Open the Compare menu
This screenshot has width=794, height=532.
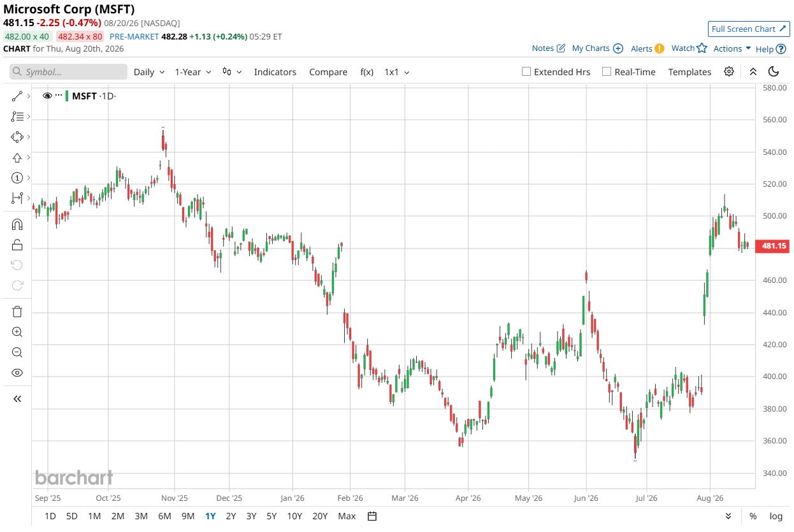pyautogui.click(x=328, y=72)
